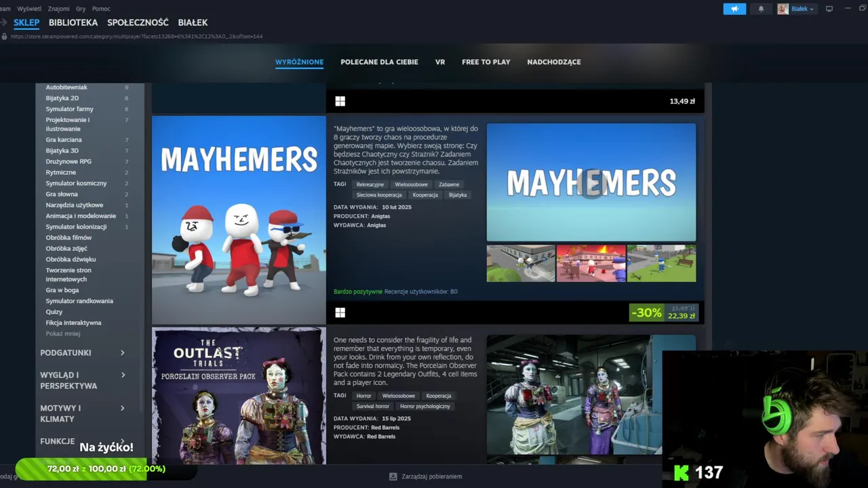Select the WYRÓŻNIONE store tab
Image resolution: width=868 pixels, height=488 pixels.
[x=299, y=62]
